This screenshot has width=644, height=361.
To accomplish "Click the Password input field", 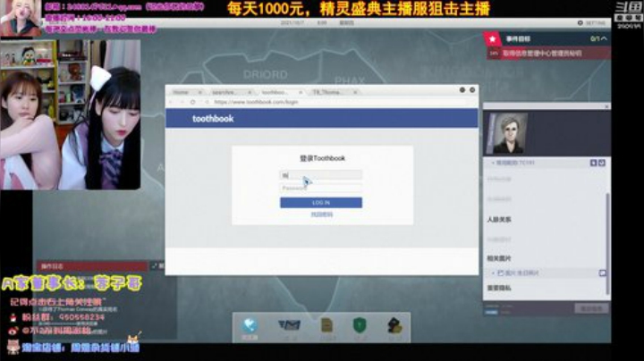I will [321, 188].
